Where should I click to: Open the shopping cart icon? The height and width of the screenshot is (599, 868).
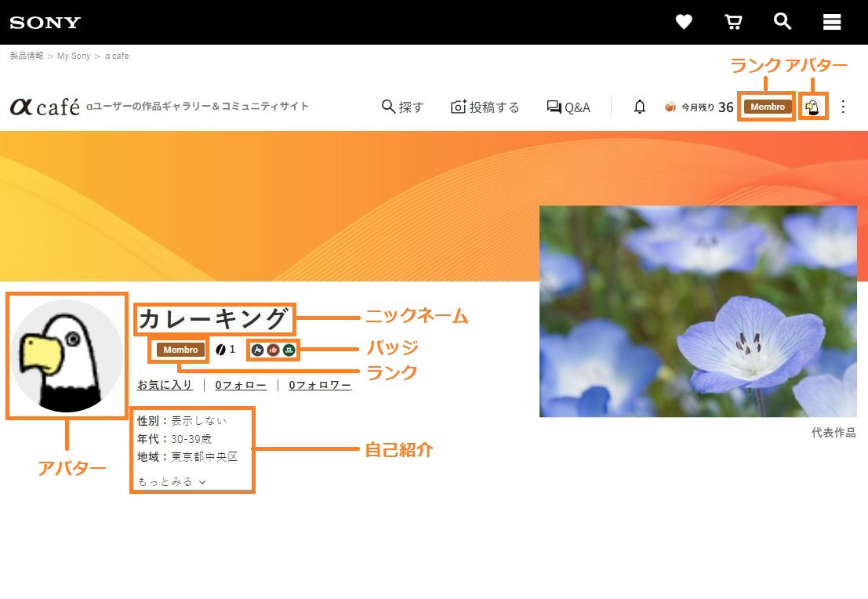733,22
